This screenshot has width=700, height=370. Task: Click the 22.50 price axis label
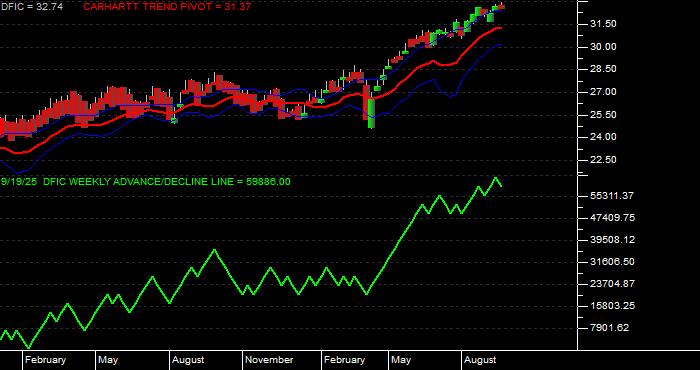click(603, 160)
